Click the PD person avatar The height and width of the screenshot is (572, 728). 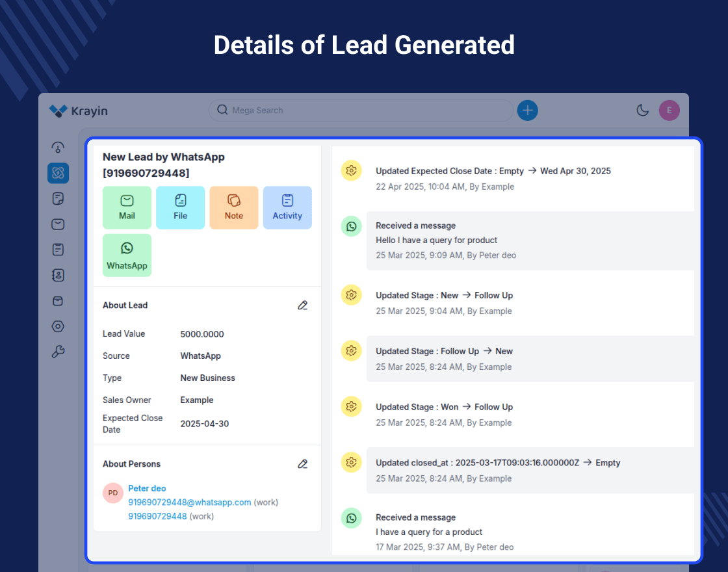[113, 493]
